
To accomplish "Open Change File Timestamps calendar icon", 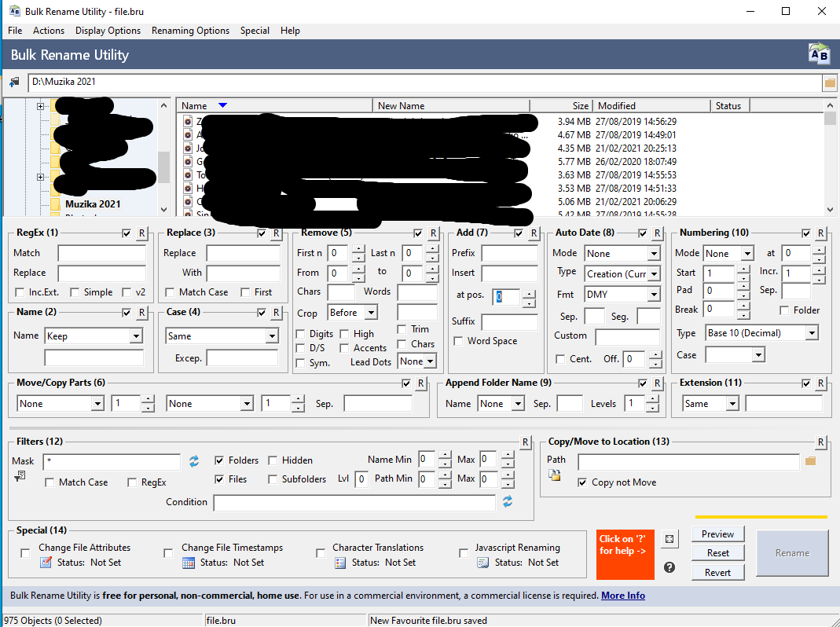I will [189, 563].
